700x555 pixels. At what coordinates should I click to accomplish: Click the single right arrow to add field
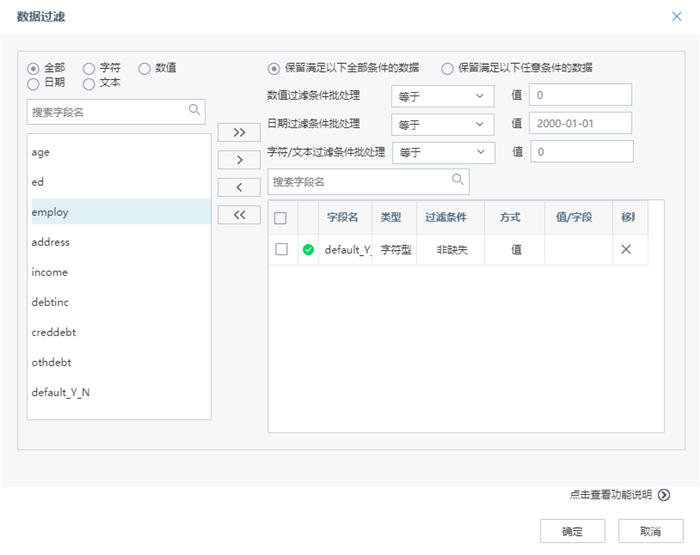pyautogui.click(x=239, y=160)
